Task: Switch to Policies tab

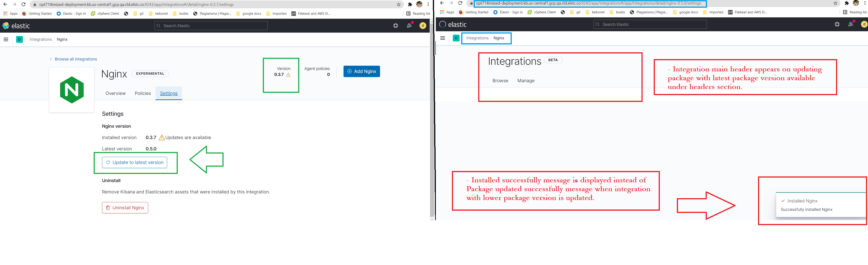Action: [143, 93]
